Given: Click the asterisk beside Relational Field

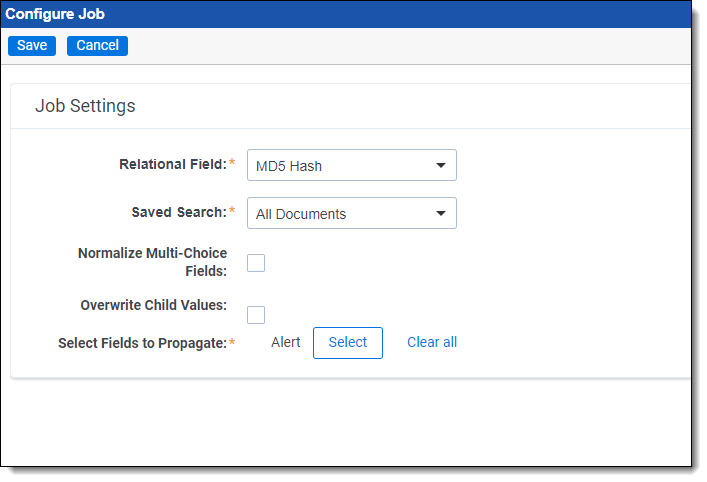Looking at the screenshot, I should click(233, 164).
